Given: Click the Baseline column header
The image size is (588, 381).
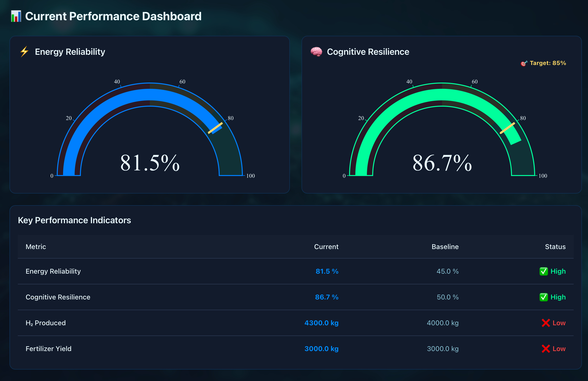Looking at the screenshot, I should (x=445, y=247).
